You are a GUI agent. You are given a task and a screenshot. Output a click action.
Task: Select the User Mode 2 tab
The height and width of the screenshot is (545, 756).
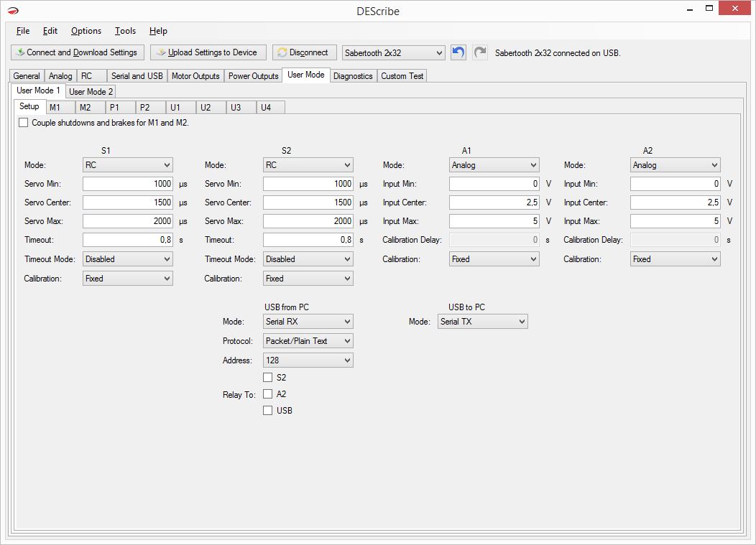tap(91, 91)
